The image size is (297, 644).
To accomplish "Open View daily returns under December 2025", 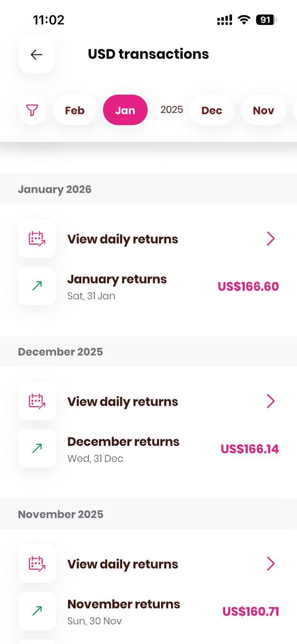I will 123,402.
